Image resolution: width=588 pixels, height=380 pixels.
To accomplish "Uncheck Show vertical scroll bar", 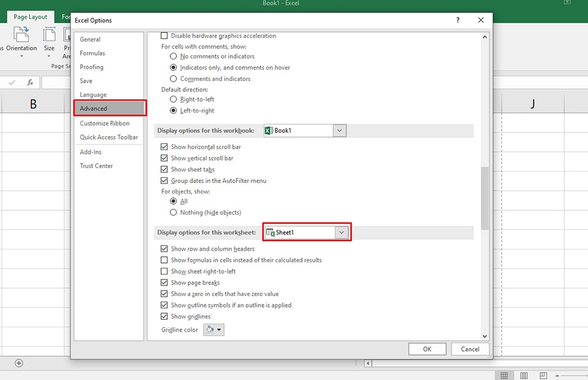I will pyautogui.click(x=164, y=158).
